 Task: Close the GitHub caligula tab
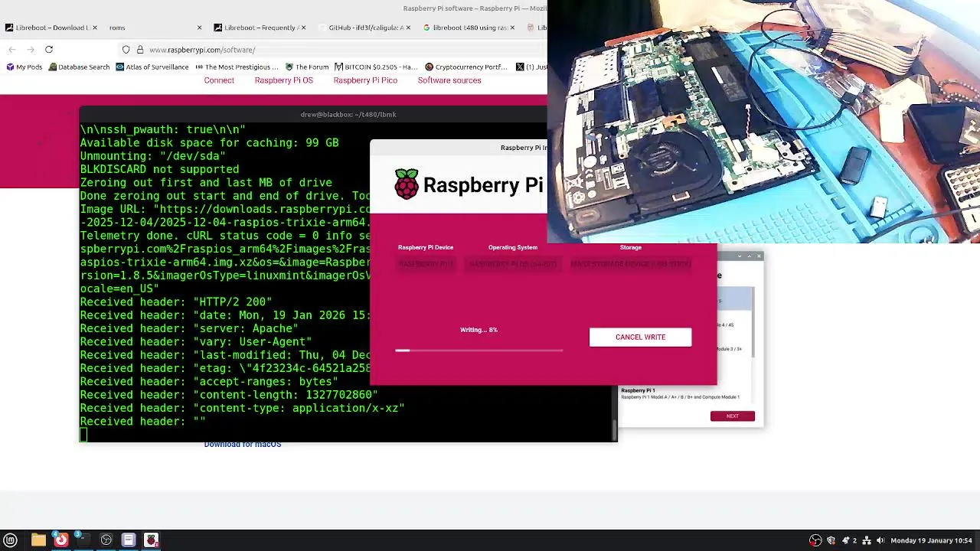407,28
